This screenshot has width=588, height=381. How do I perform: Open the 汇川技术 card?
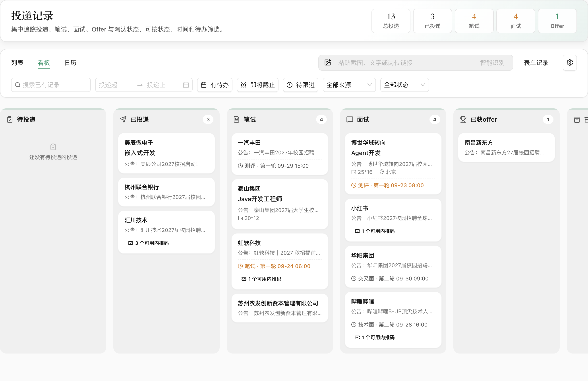[x=166, y=232]
